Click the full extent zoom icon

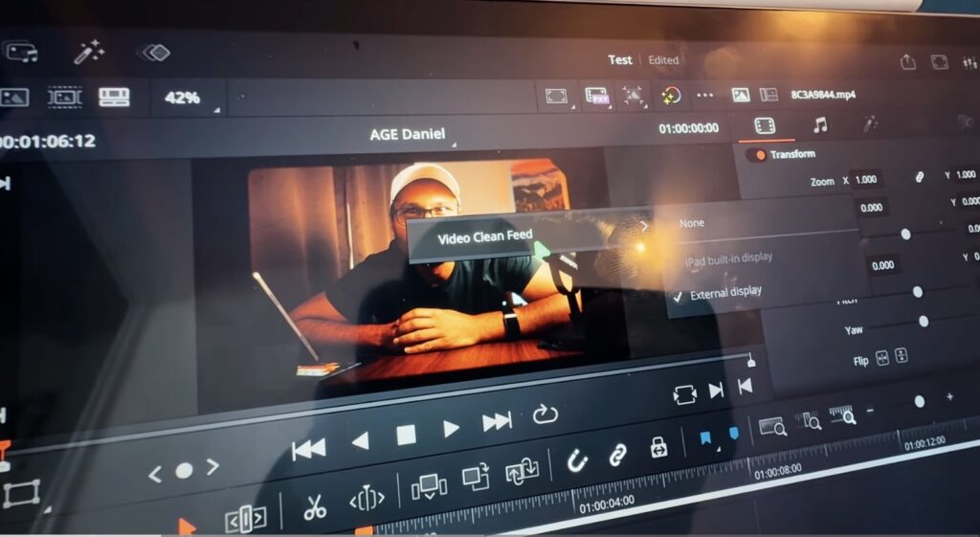pyautogui.click(x=772, y=426)
